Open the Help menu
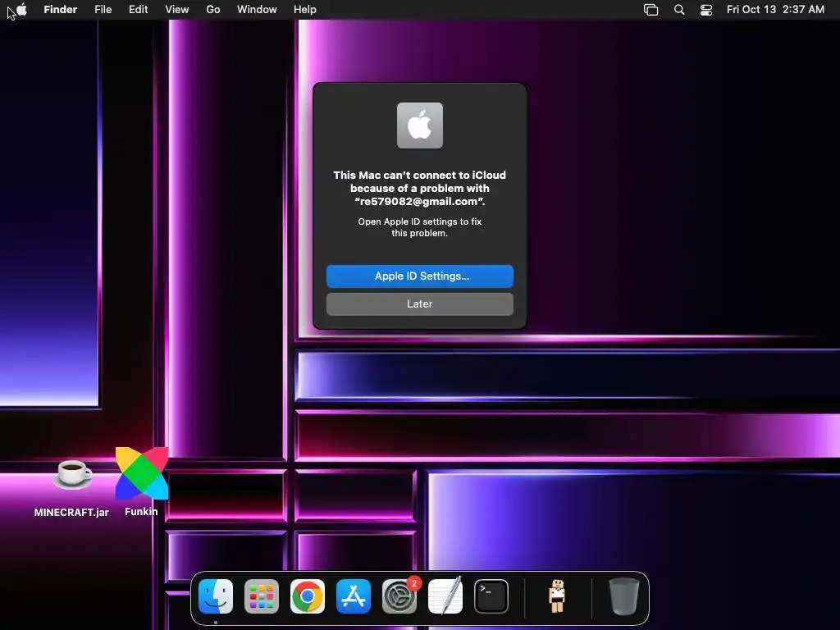Image resolution: width=840 pixels, height=630 pixels. (305, 10)
